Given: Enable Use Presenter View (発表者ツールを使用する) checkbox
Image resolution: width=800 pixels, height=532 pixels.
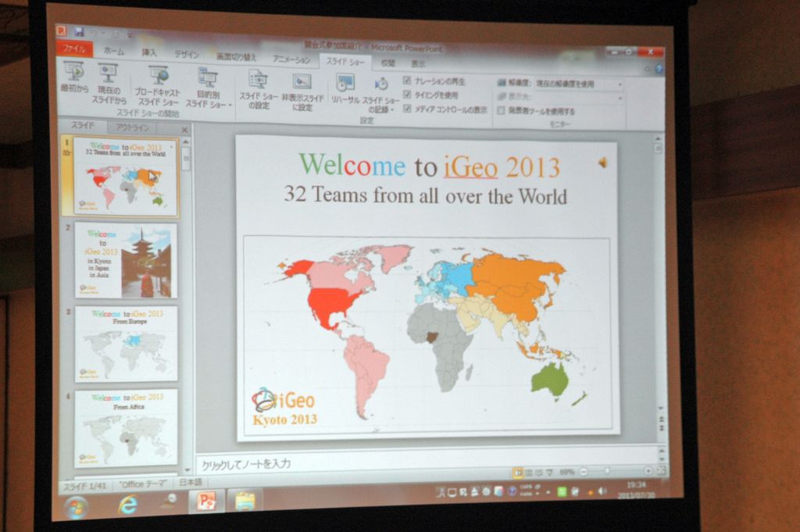Looking at the screenshot, I should (x=501, y=110).
